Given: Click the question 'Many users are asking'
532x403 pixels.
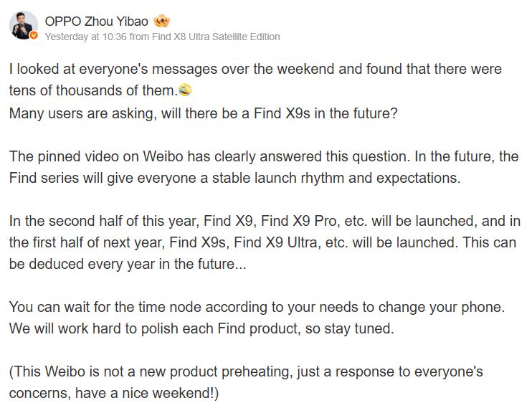Looking at the screenshot, I should point(203,113).
